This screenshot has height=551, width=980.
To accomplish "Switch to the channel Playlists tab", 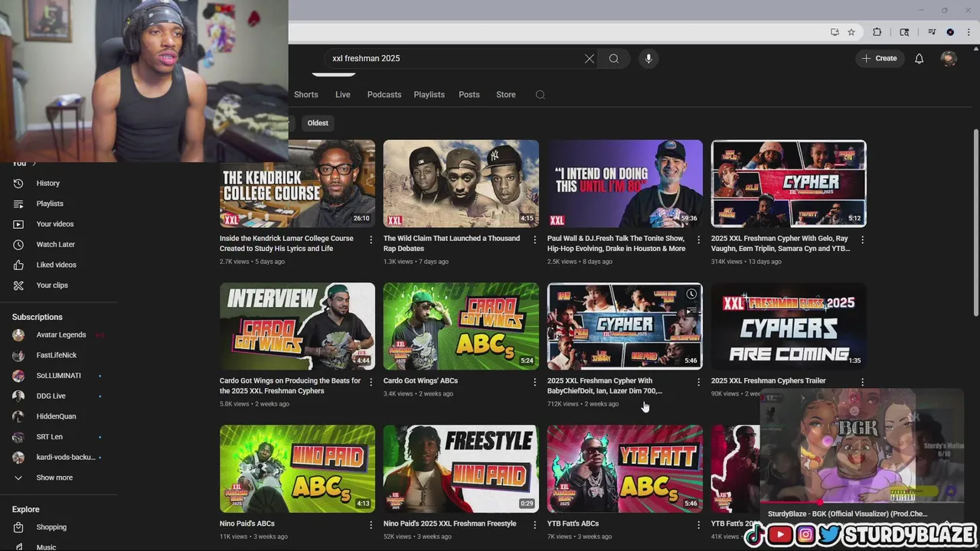I will coord(429,95).
